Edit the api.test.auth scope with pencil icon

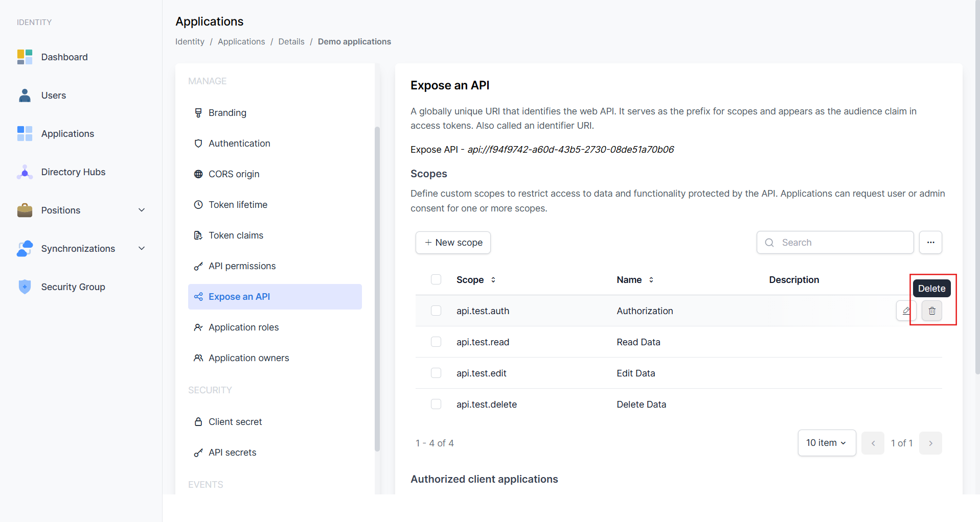[906, 311]
